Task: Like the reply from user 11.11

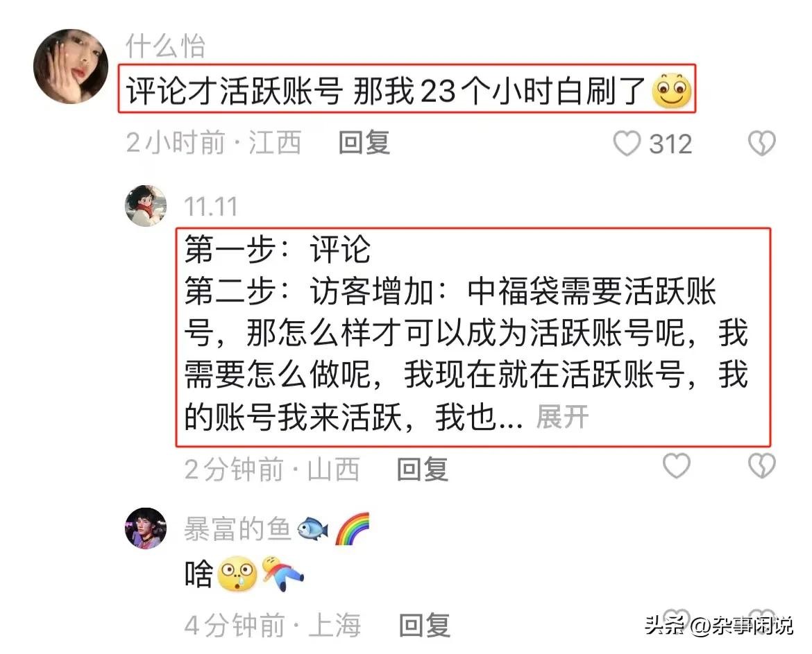Action: click(677, 465)
